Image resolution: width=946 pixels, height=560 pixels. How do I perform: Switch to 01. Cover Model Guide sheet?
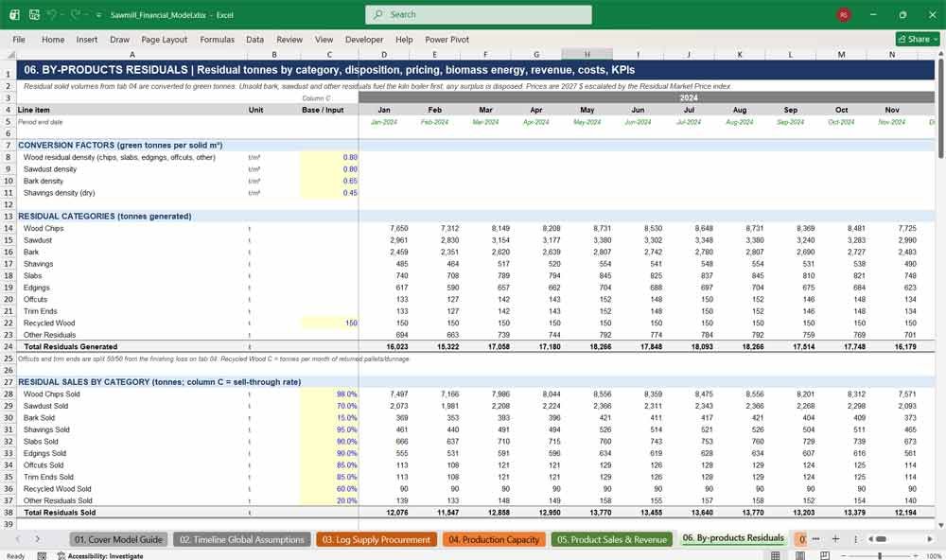point(118,539)
